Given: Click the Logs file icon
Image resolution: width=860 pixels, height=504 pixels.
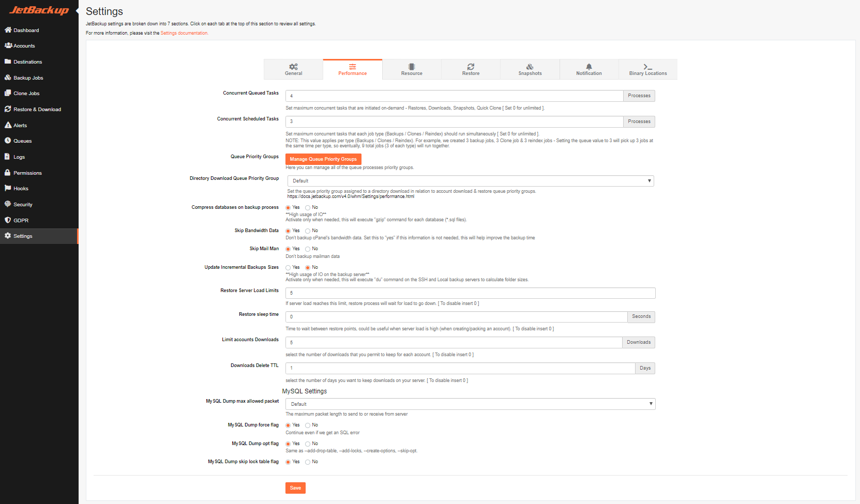Looking at the screenshot, I should point(7,157).
